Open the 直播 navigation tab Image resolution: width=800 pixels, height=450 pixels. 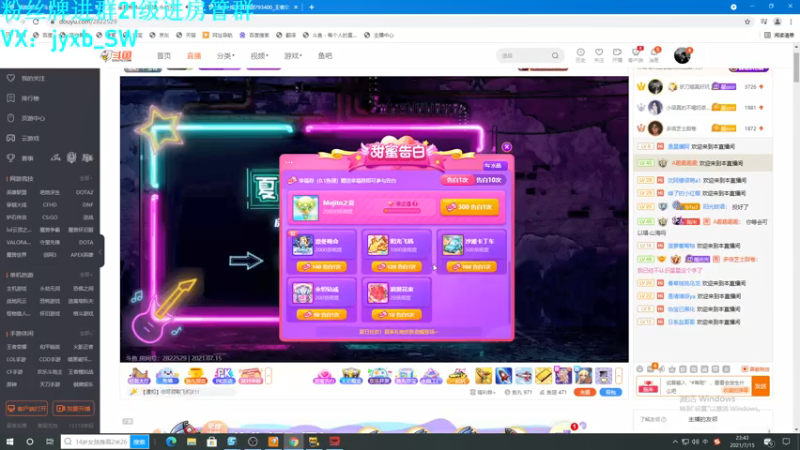(194, 56)
